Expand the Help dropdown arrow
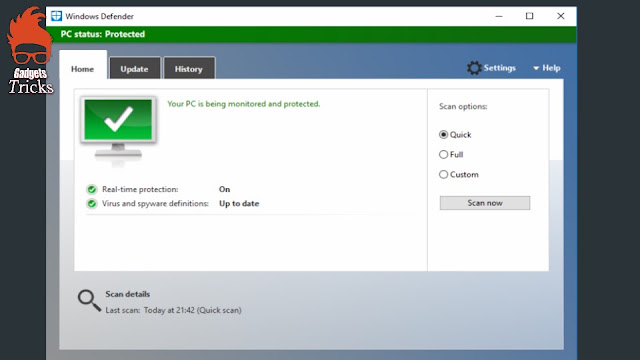The height and width of the screenshot is (360, 640). (536, 68)
